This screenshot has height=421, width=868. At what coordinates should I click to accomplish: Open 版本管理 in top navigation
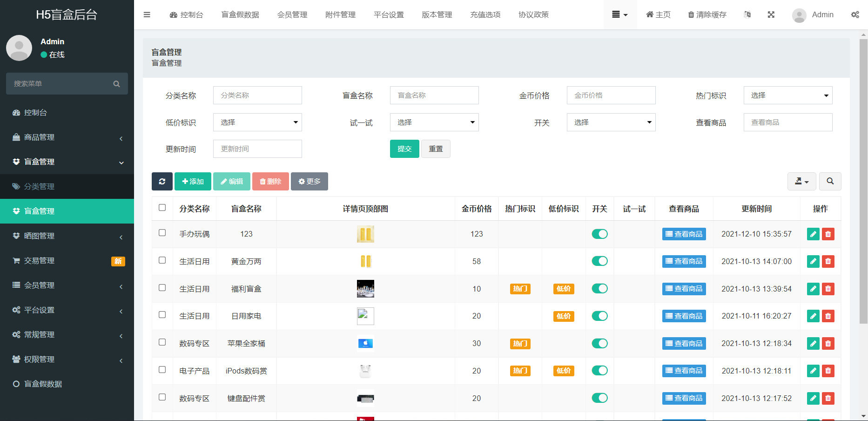click(x=437, y=15)
